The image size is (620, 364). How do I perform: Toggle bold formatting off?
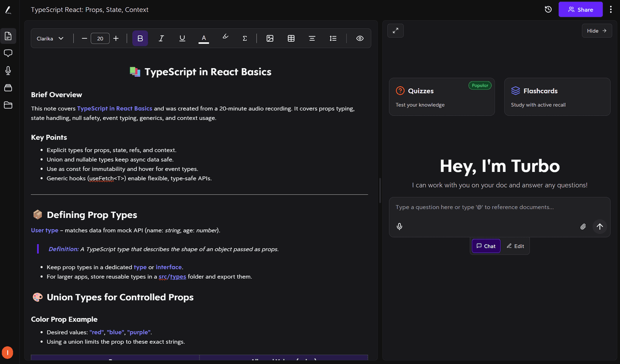point(140,38)
